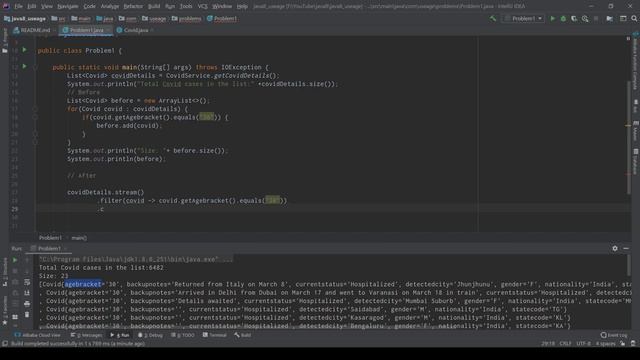Image resolution: width=640 pixels, height=360 pixels.
Task: Hide the Run tool window with minus icon
Action: (x=626, y=248)
